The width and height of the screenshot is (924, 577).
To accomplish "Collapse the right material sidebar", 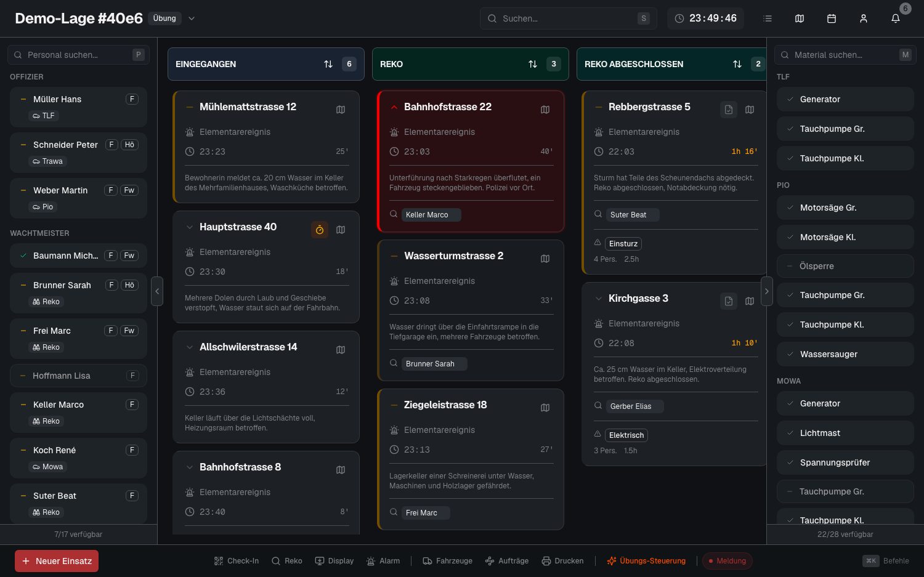I will point(767,291).
